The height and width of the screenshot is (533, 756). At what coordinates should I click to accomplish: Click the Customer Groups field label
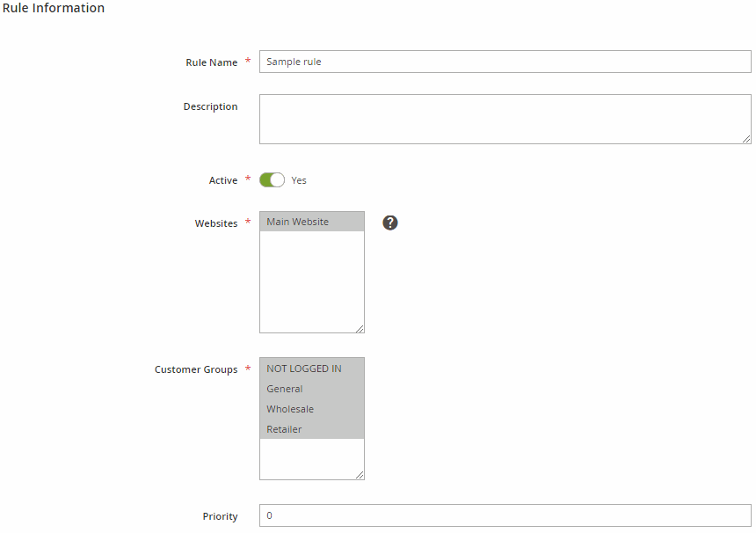pyautogui.click(x=196, y=369)
